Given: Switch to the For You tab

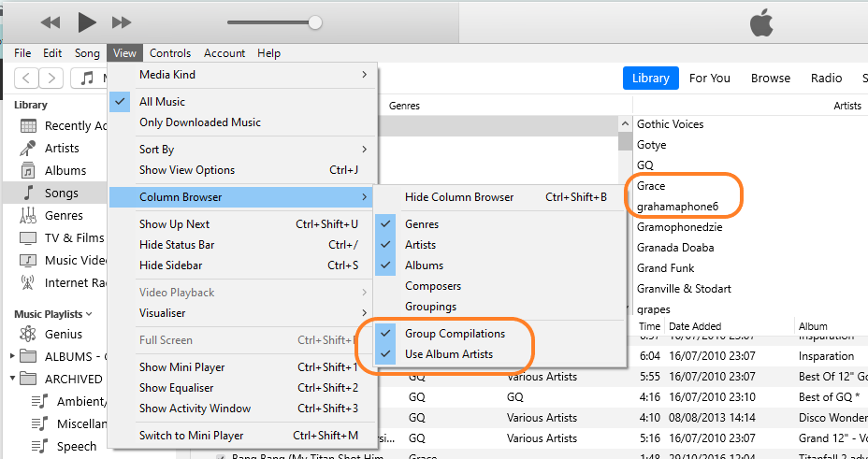Looking at the screenshot, I should (710, 78).
